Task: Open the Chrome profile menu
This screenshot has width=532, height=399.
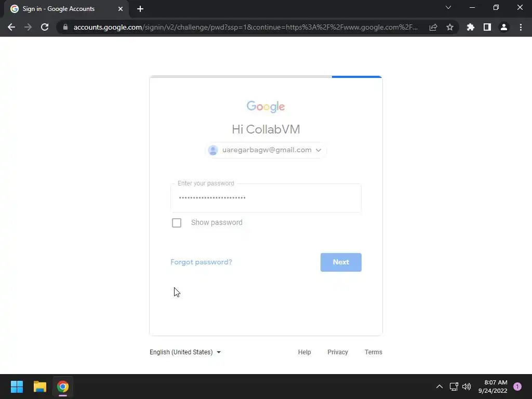Action: point(504,27)
